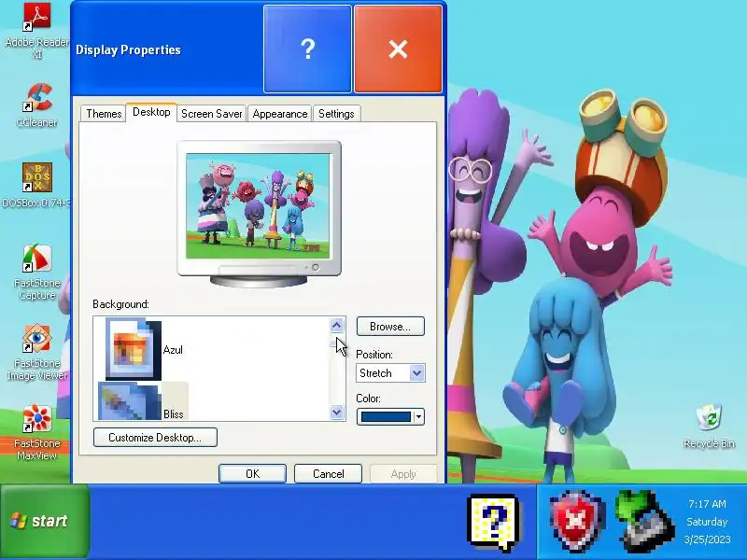Click the monitor preview image
Screen dimensions: 747x560
tap(258, 206)
